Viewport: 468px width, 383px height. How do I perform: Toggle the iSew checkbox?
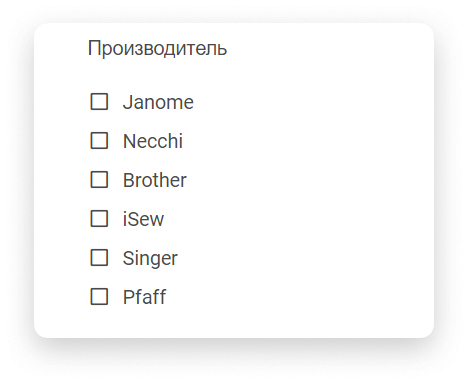click(x=99, y=219)
